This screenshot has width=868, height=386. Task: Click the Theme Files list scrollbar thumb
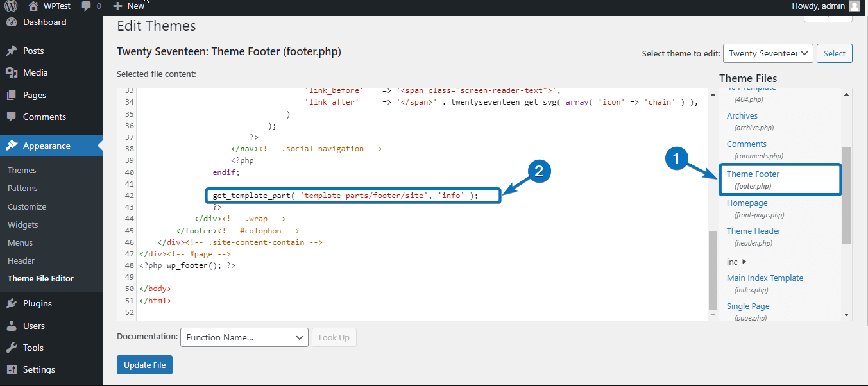pos(847,196)
